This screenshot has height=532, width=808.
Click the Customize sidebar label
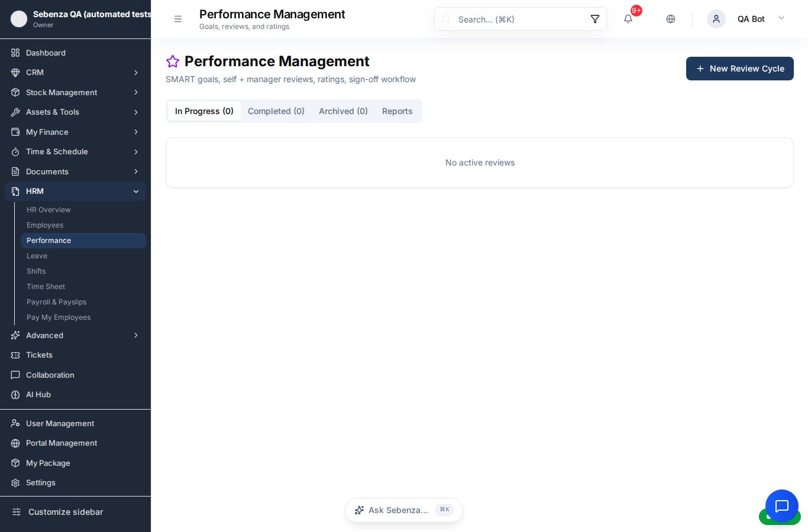(66, 512)
